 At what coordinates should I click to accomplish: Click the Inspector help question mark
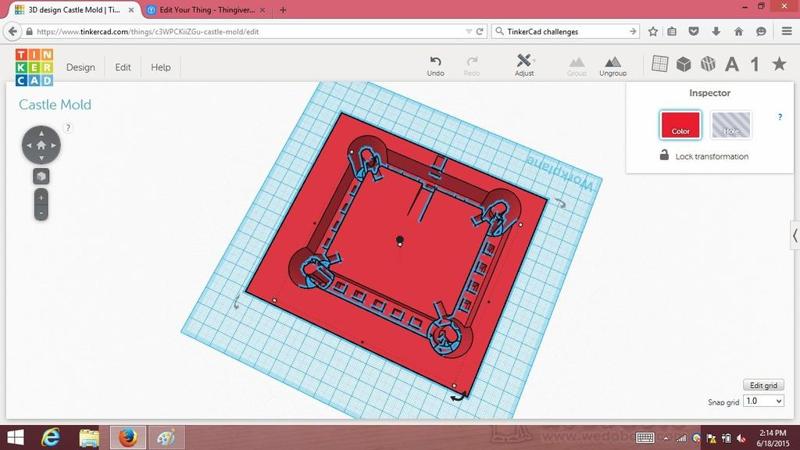pyautogui.click(x=780, y=117)
